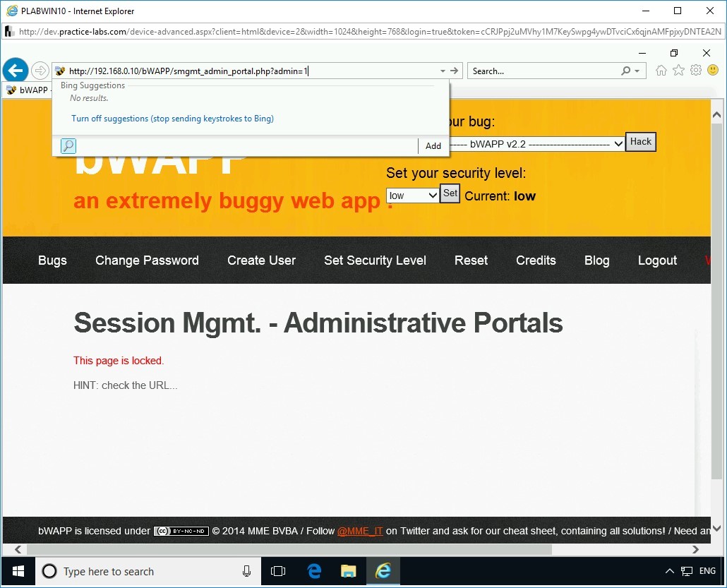Send feedback via the smiley face icon
727x588 pixels.
click(713, 70)
